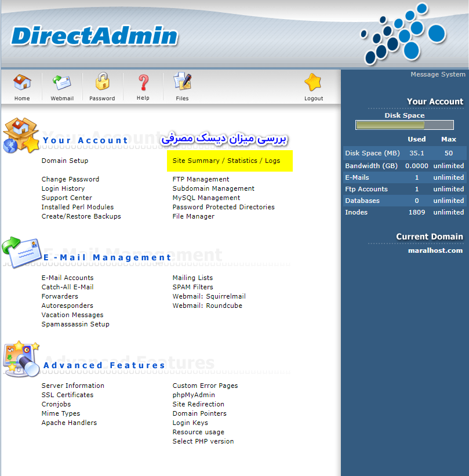Open Vacation Messages
This screenshot has height=476, width=469.
click(72, 315)
